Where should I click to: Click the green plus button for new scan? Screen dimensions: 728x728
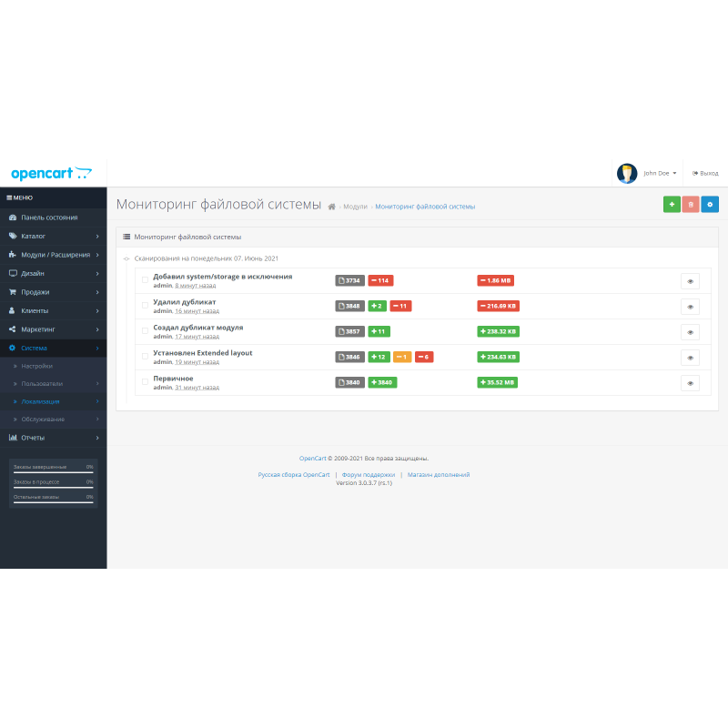point(672,204)
